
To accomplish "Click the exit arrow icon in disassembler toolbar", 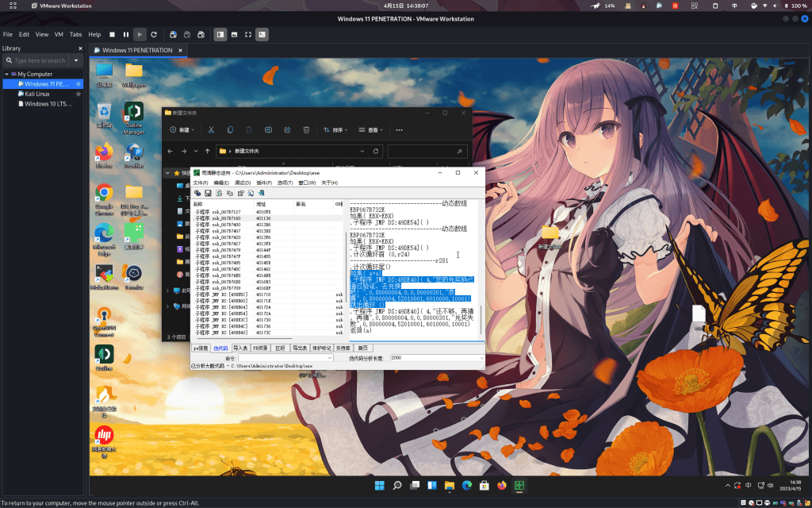I will pyautogui.click(x=262, y=193).
